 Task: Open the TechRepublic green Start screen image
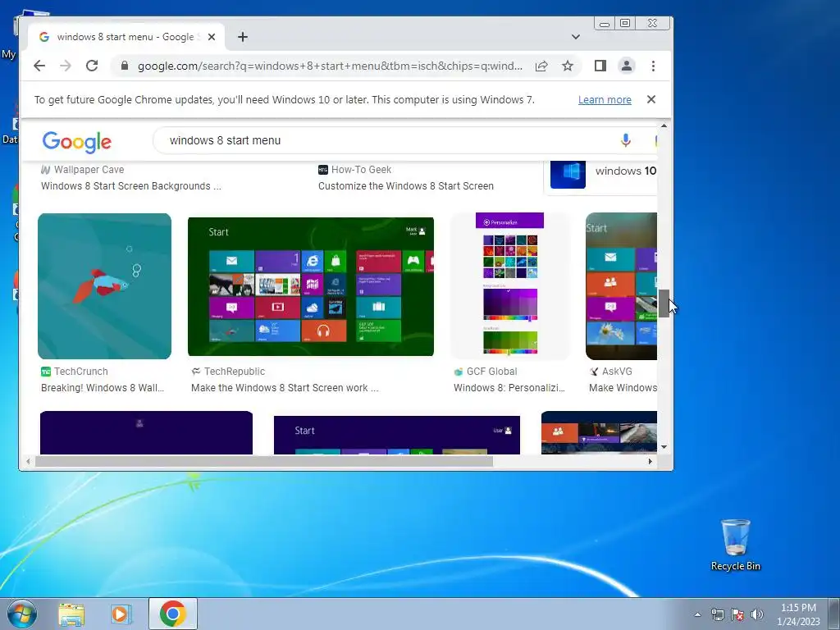click(x=311, y=286)
